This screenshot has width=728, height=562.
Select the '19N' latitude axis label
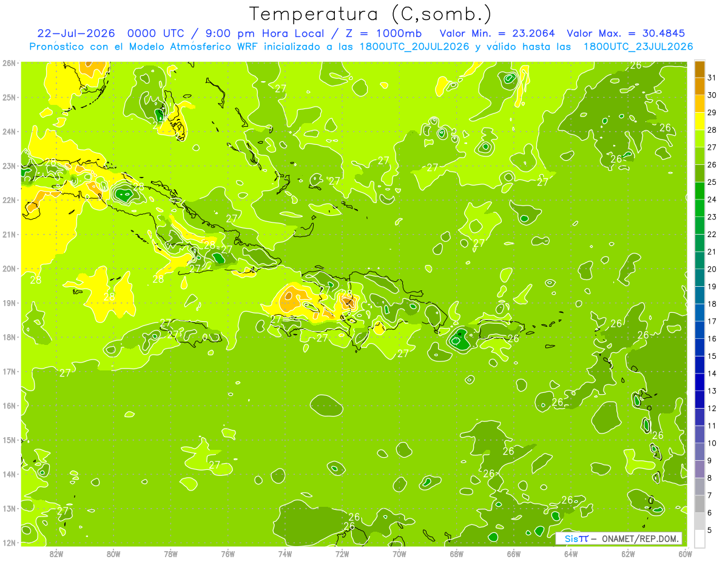point(9,303)
